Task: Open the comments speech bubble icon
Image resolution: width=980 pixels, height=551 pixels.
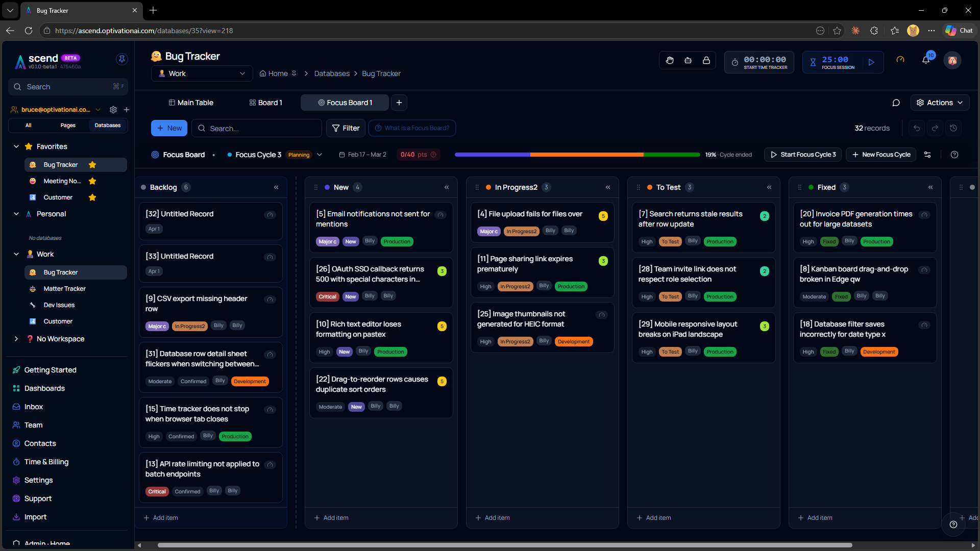Action: (x=896, y=103)
